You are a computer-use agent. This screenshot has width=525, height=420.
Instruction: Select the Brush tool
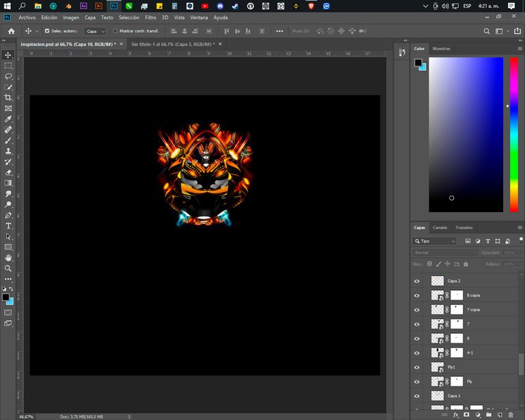click(x=8, y=141)
